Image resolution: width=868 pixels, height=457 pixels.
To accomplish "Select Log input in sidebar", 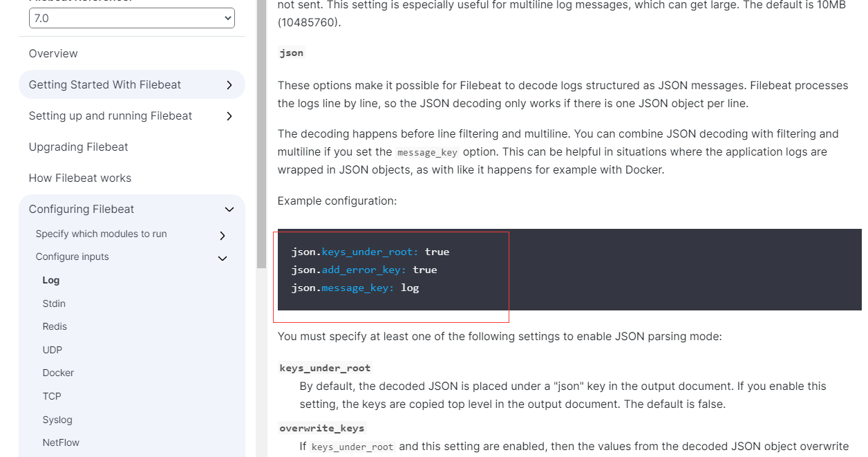I will point(51,280).
